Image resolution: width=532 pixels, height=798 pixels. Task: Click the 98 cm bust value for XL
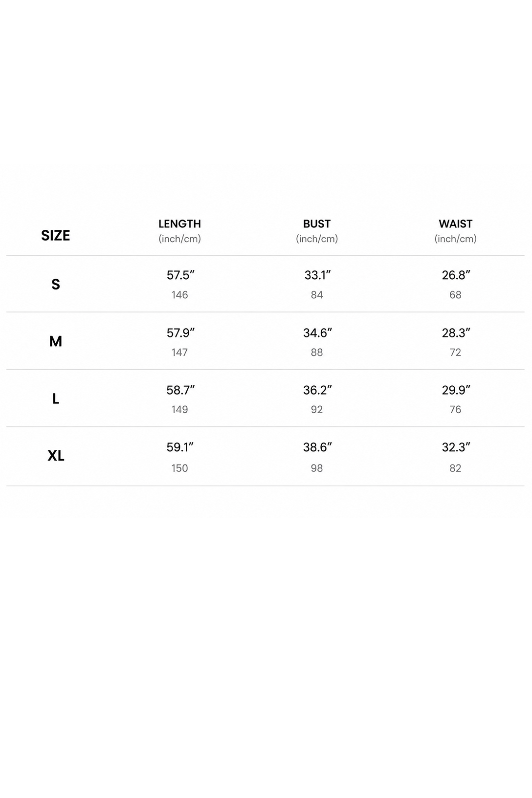pos(317,468)
